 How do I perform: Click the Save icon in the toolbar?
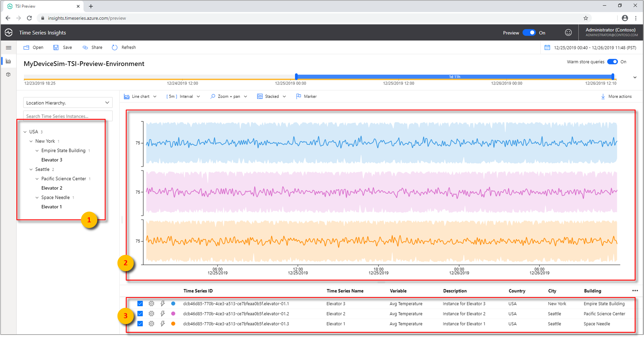(56, 47)
